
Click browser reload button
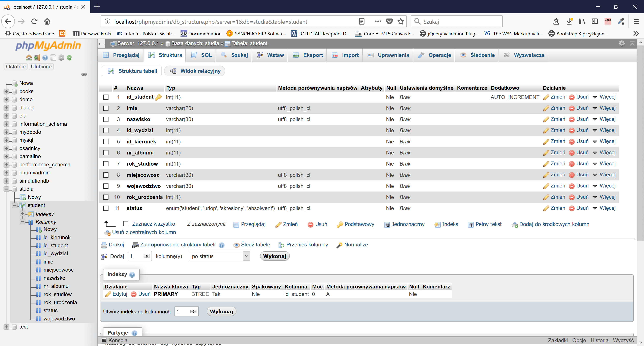(34, 22)
